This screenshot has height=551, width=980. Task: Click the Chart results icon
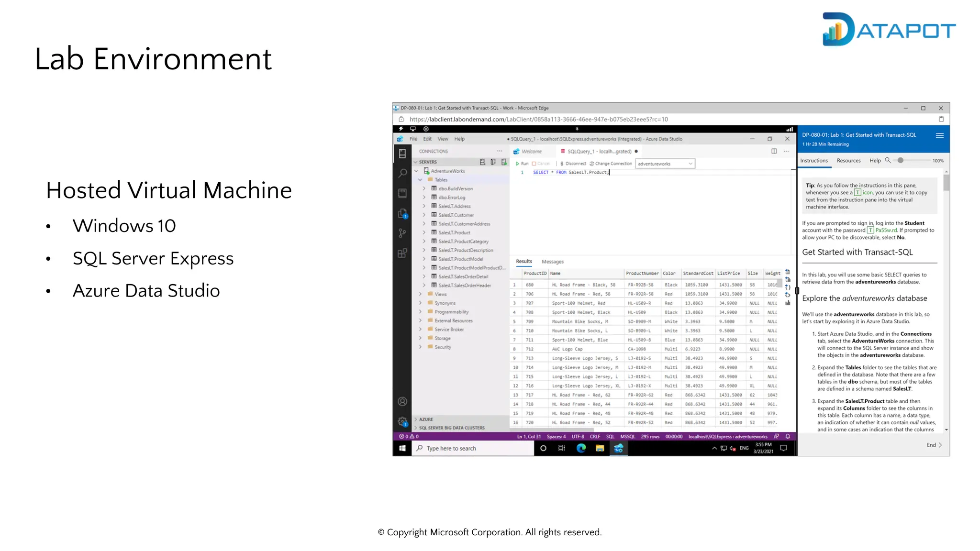pyautogui.click(x=788, y=303)
